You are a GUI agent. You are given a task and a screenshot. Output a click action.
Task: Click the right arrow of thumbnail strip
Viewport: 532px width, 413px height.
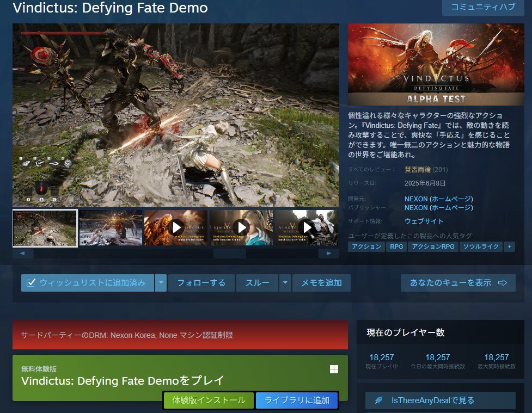(x=328, y=253)
